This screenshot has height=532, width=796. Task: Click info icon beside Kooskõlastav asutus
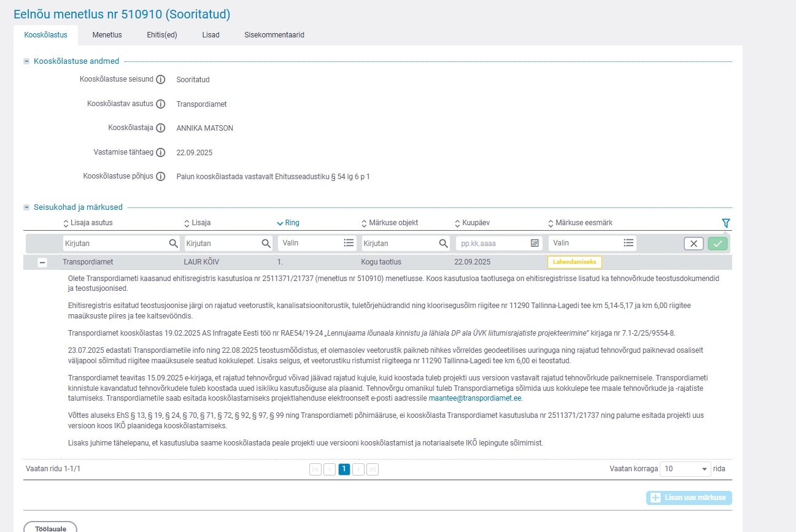[x=161, y=104]
